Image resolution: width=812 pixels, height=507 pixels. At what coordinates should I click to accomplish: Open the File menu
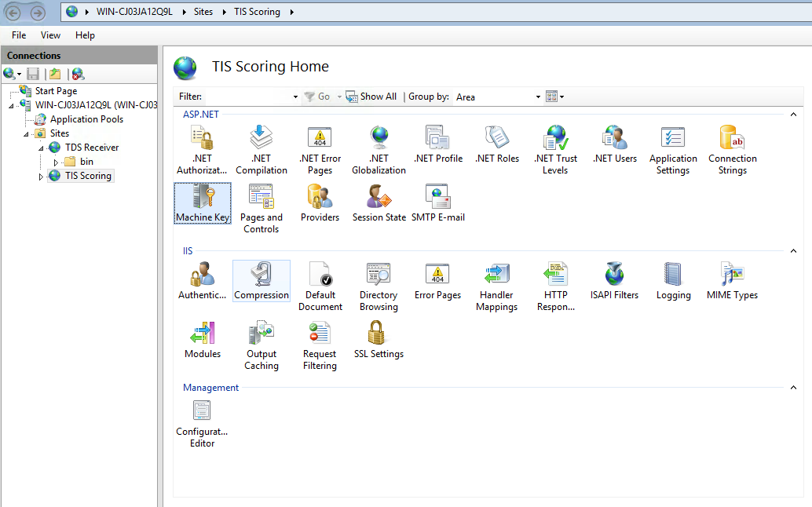(x=19, y=35)
